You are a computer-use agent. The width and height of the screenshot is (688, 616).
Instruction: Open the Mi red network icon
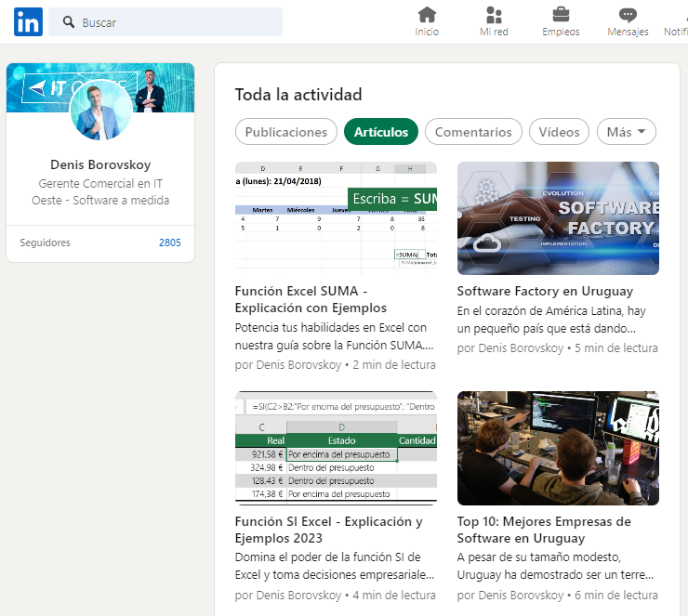[x=494, y=15]
